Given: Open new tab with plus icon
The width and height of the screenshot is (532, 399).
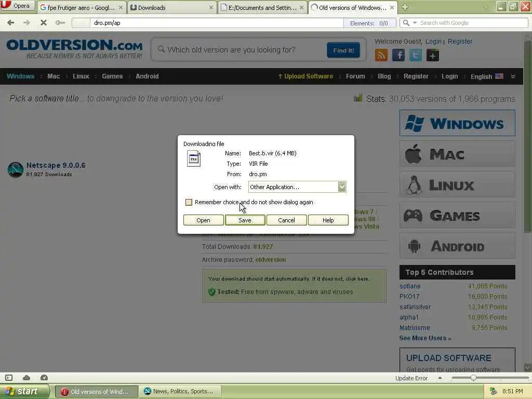Looking at the screenshot, I should coord(405,7).
